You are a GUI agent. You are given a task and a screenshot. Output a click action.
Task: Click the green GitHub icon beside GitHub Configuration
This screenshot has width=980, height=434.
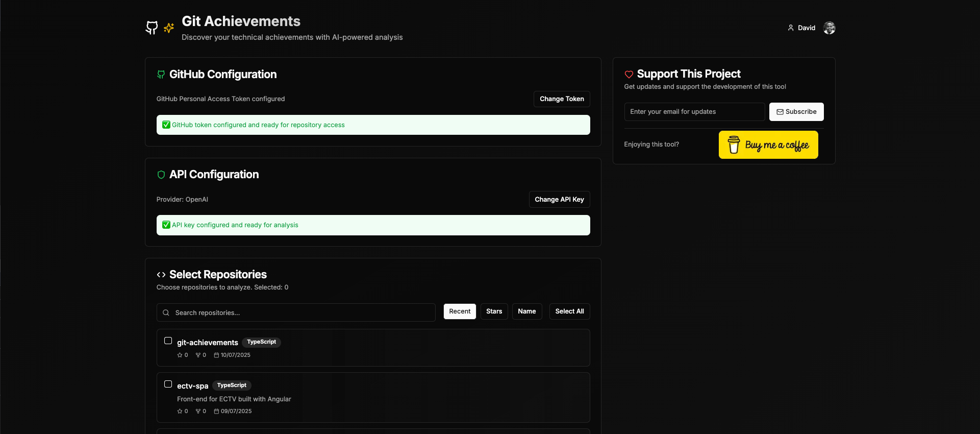(x=161, y=75)
